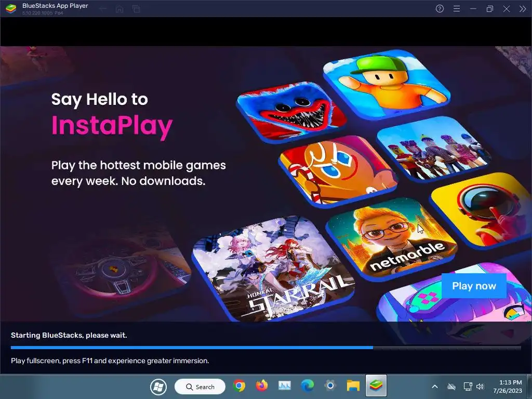Viewport: 532px width, 399px height.
Task: Click the F11 fullscreen tip text
Action: 110,361
